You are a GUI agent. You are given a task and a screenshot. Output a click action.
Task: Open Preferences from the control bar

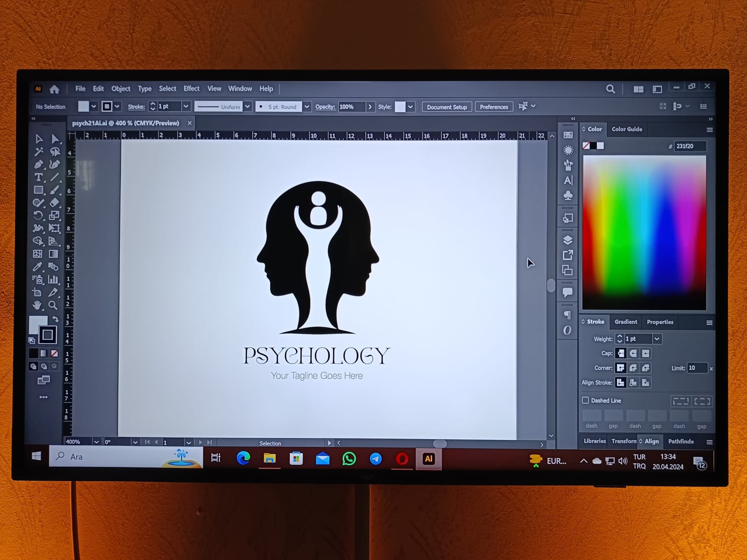[494, 107]
